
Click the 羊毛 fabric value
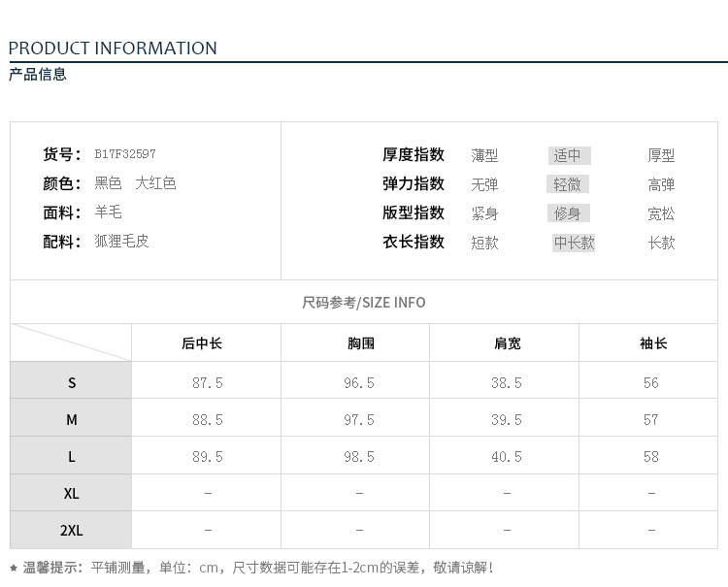tap(108, 212)
